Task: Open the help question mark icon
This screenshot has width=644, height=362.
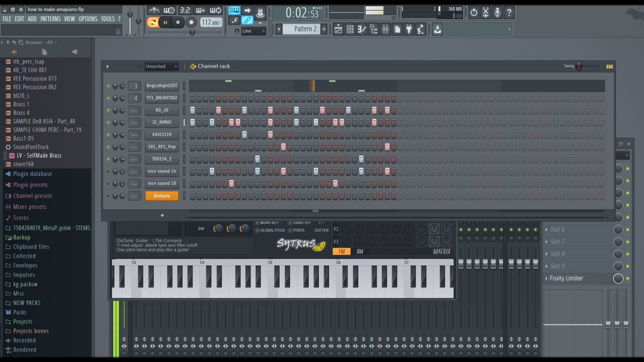Action: click(x=509, y=13)
